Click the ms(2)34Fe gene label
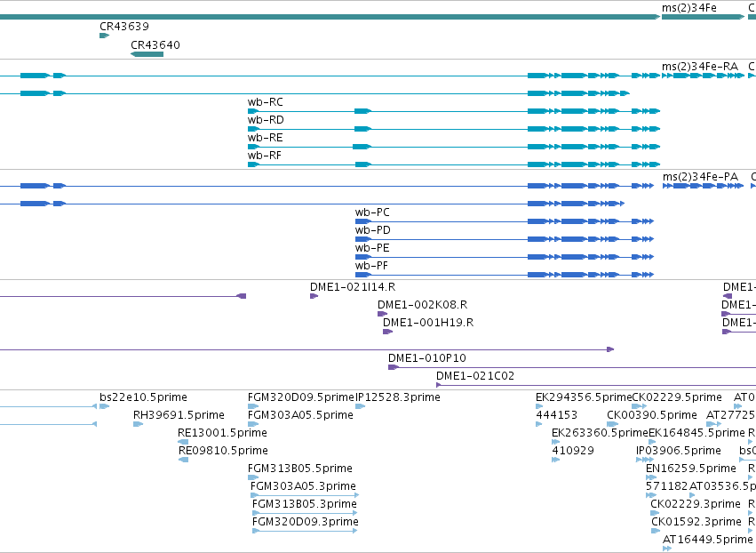 tap(689, 8)
